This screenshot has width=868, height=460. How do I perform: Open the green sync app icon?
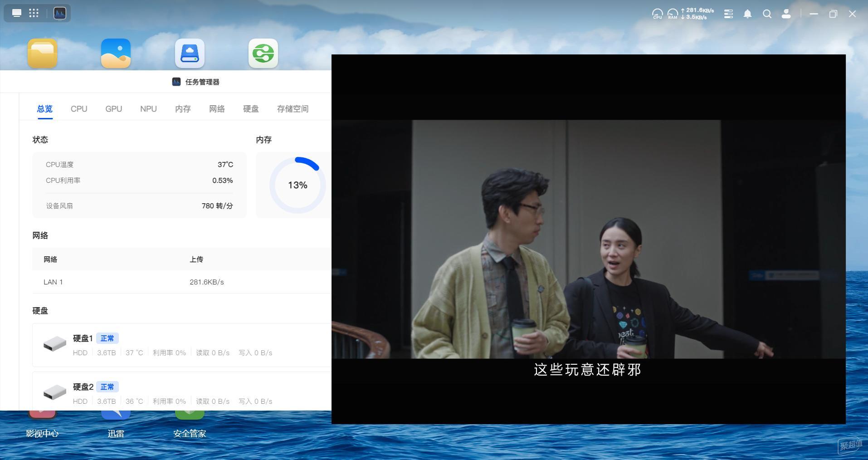pyautogui.click(x=263, y=54)
